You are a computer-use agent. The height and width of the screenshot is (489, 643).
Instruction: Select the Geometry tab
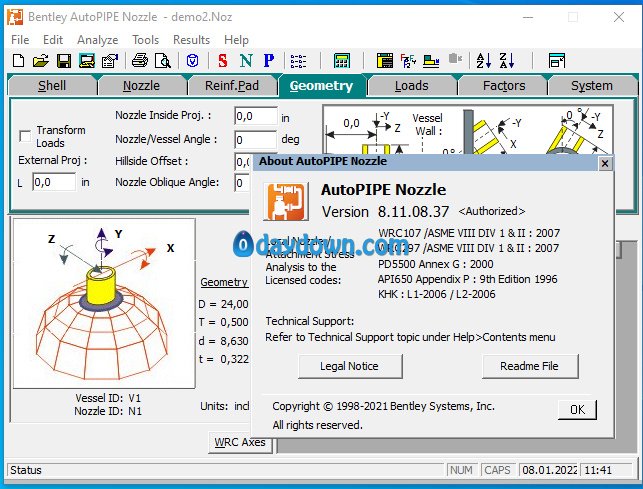click(x=321, y=85)
